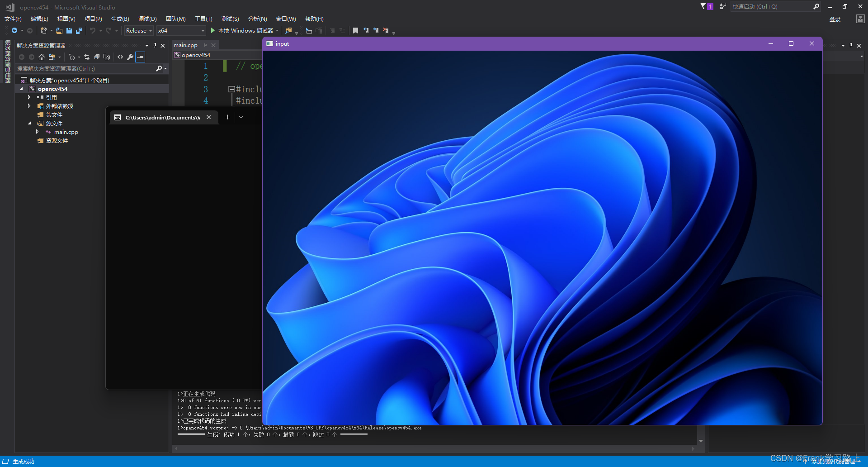Click the Send Feedback icon
868x467 pixels.
click(722, 6)
